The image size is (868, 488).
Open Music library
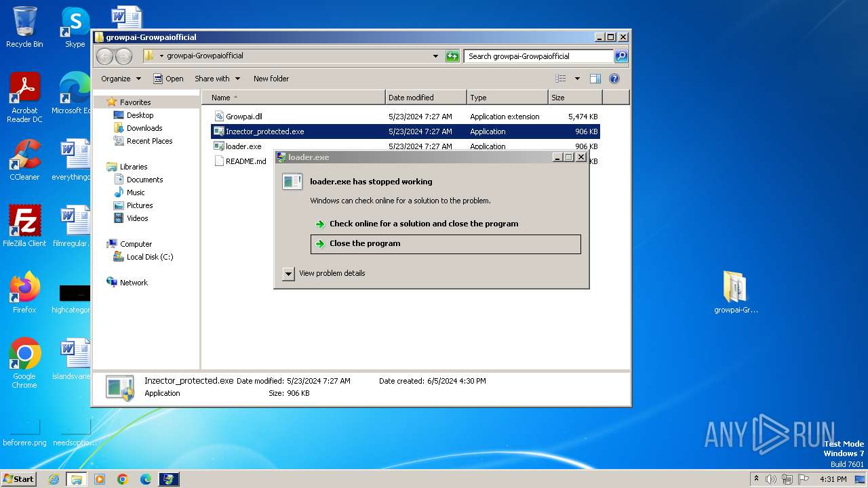point(136,192)
